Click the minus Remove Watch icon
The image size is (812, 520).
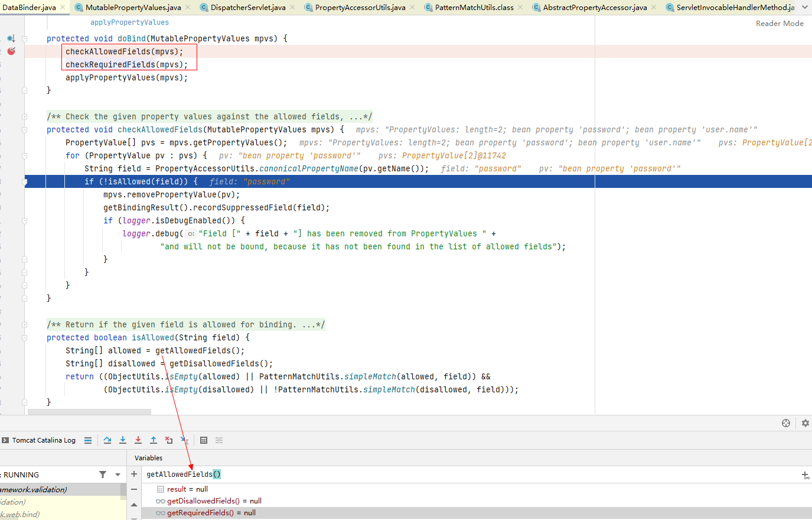coord(134,489)
